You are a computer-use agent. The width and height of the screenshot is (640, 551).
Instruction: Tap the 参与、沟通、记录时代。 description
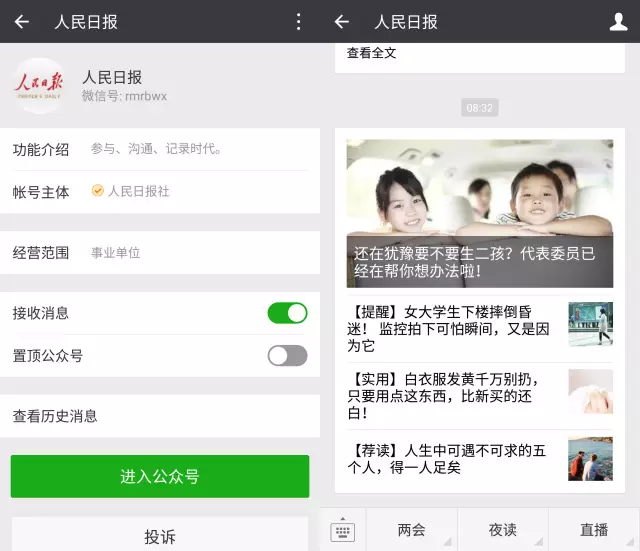pyautogui.click(x=156, y=149)
